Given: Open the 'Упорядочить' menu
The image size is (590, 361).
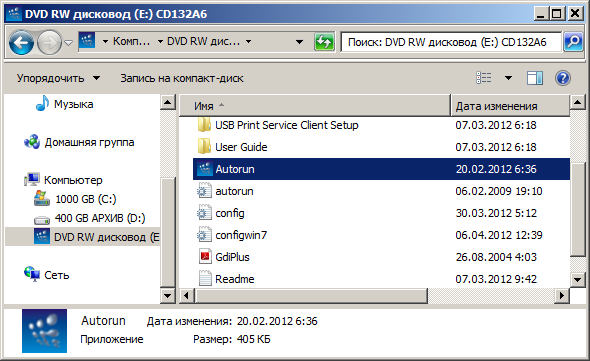Looking at the screenshot, I should (58, 78).
